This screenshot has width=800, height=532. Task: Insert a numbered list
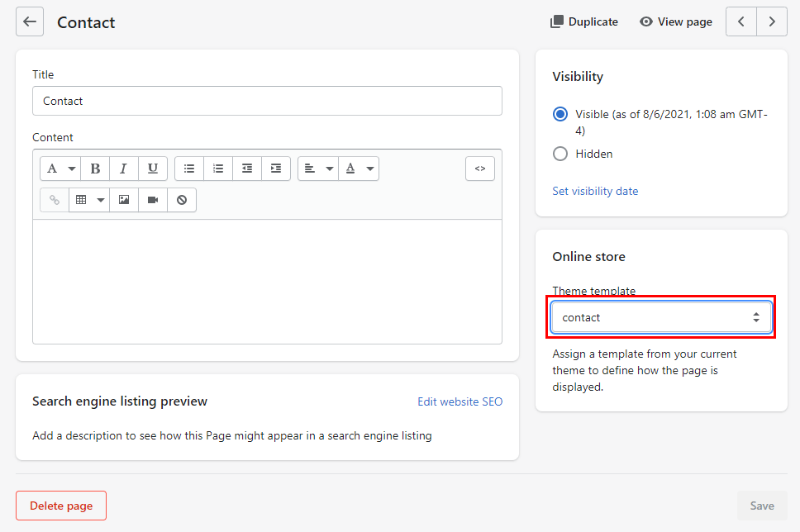point(218,169)
